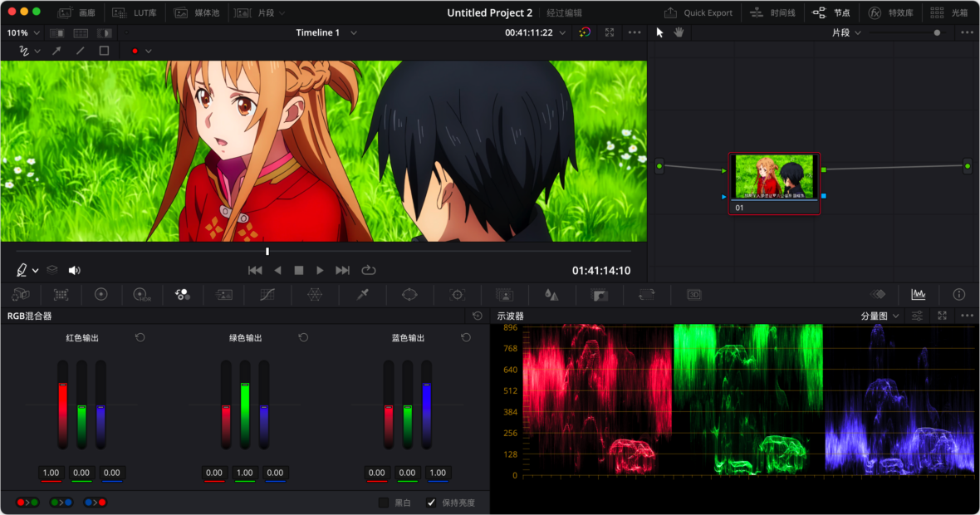Open the Tracker window palette
Viewport: 980px width, 515px height.
456,295
